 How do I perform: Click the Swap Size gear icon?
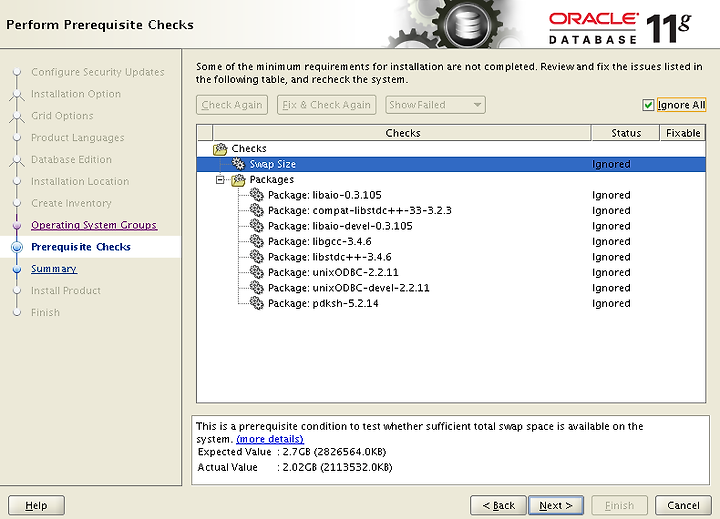tap(238, 164)
